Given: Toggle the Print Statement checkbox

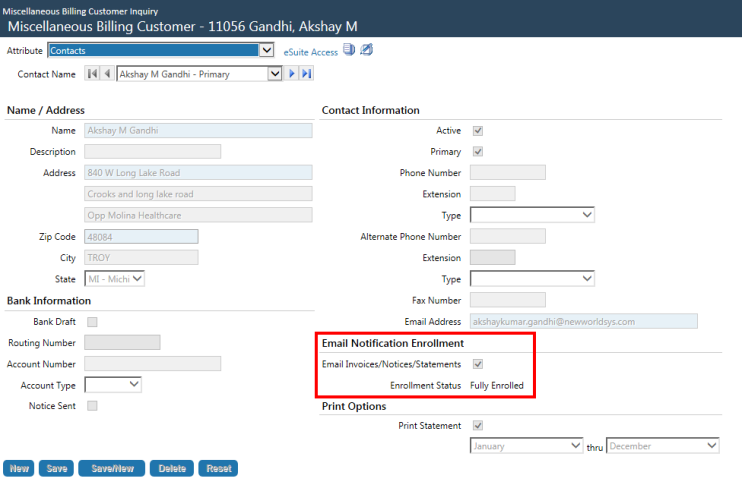Looking at the screenshot, I should tap(477, 426).
